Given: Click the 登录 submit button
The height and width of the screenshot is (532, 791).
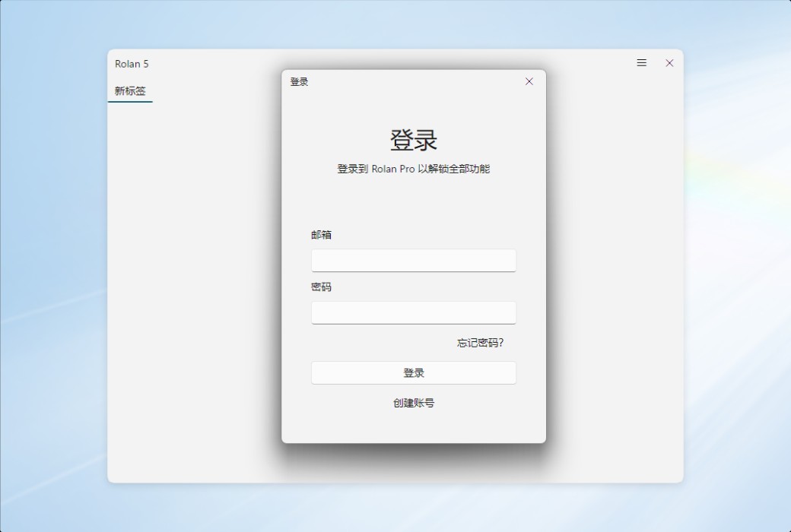Looking at the screenshot, I should pyautogui.click(x=414, y=372).
